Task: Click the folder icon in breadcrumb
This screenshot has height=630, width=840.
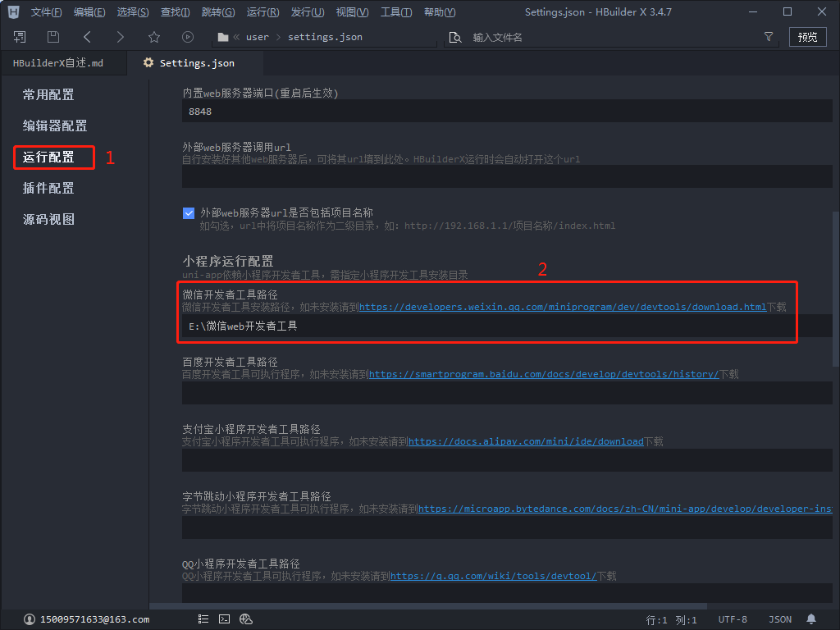Action: pos(223,37)
